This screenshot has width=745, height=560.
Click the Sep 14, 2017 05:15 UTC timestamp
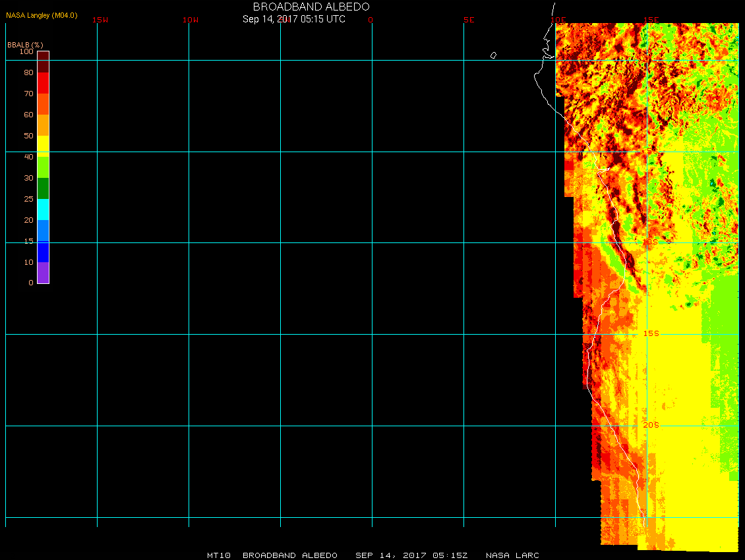tap(294, 19)
